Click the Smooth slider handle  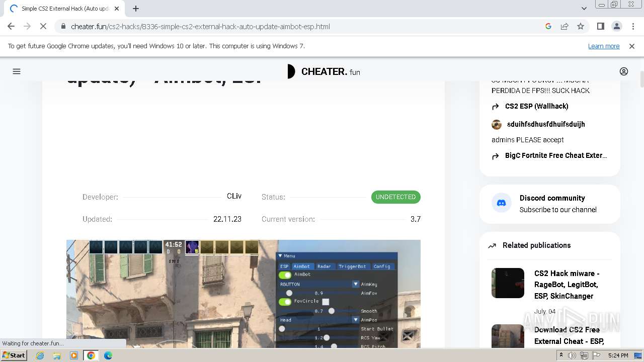[x=331, y=311]
